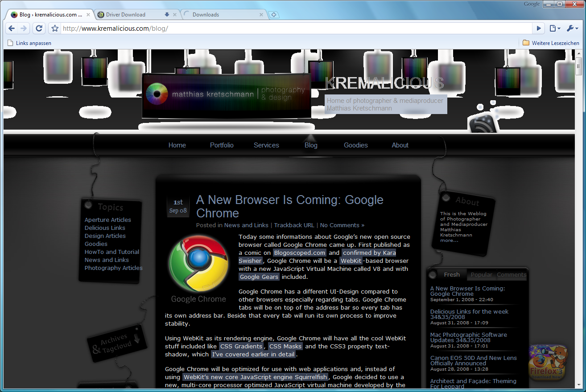Viewport: 586px width, 392px height.
Task: Click the address bar URL field
Action: coord(297,29)
